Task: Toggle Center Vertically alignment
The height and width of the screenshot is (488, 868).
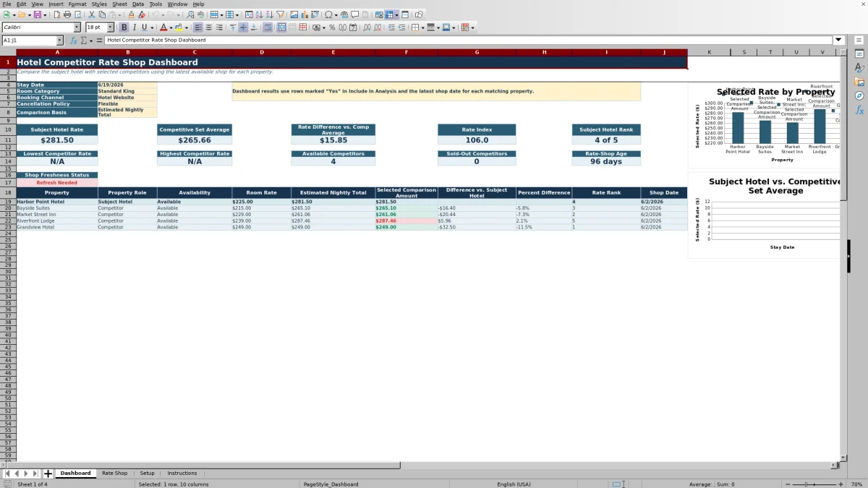Action: tap(243, 27)
